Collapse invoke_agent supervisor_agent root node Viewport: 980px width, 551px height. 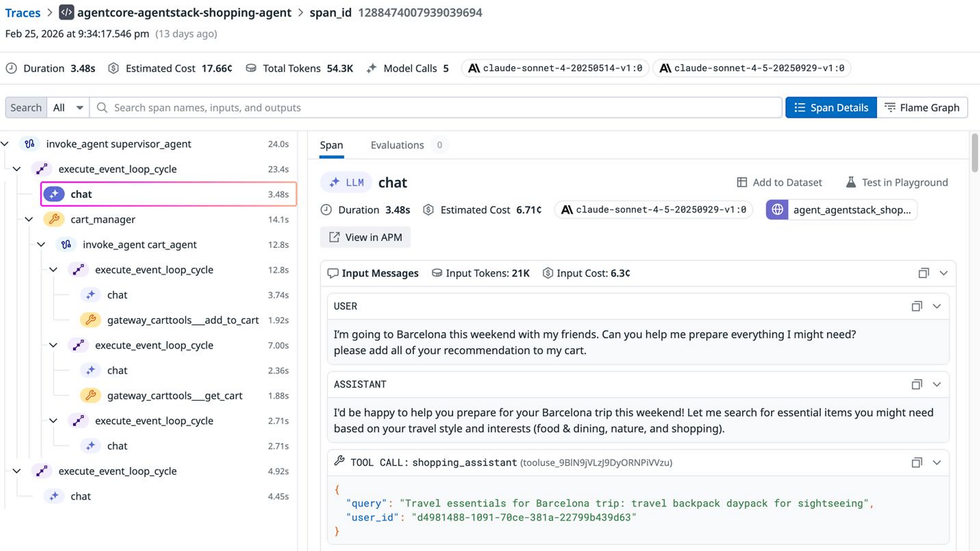[x=5, y=144]
